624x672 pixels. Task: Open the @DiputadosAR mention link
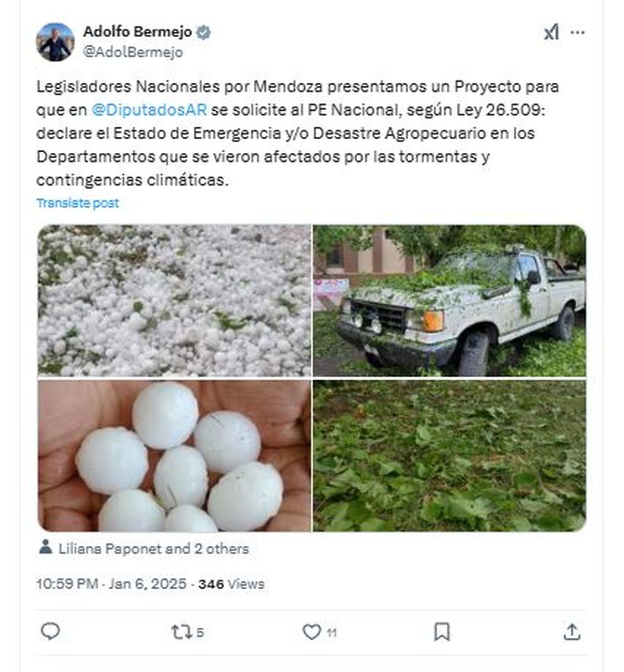pos(149,110)
